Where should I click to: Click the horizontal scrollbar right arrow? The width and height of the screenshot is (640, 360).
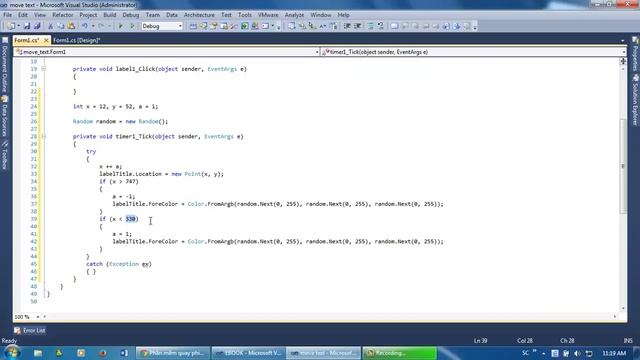coord(615,317)
